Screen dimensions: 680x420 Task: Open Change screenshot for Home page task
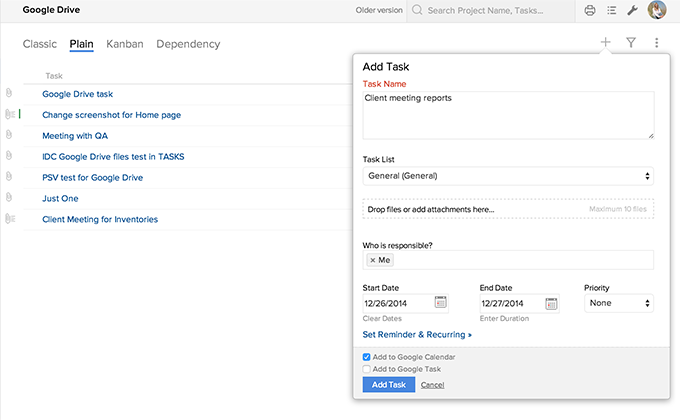[x=111, y=115]
